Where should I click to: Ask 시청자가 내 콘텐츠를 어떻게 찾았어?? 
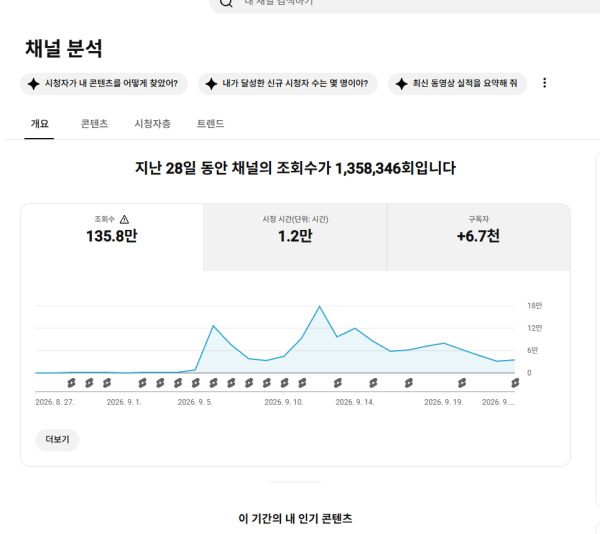[104, 83]
